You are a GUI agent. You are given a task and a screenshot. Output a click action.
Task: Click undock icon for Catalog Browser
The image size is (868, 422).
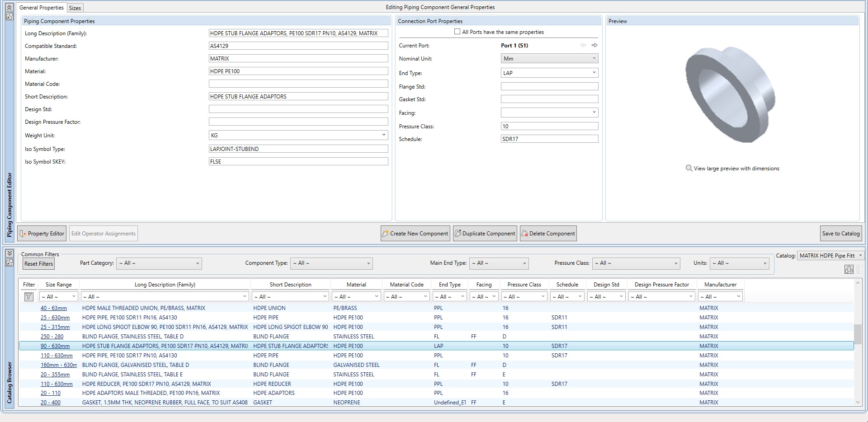9,262
